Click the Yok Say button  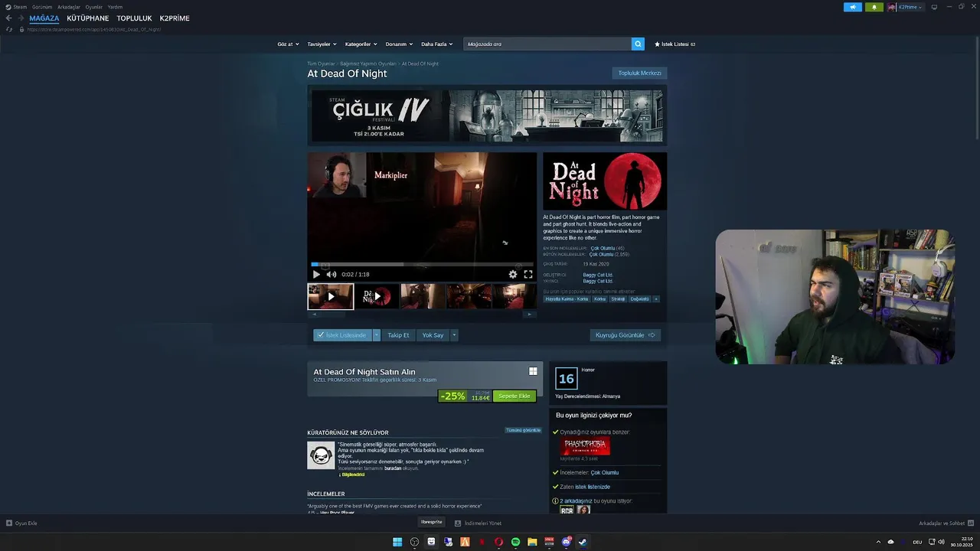tap(433, 335)
